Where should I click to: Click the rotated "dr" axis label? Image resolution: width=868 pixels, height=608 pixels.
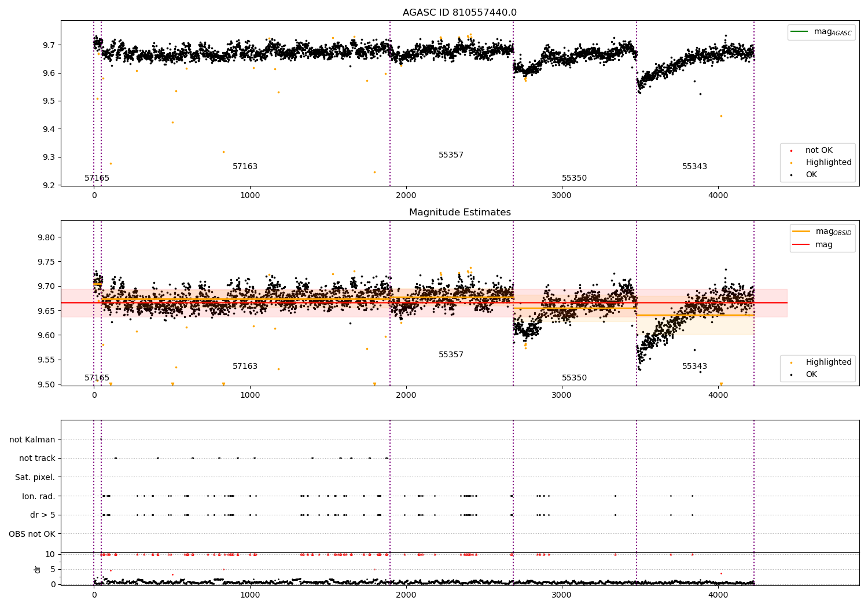[38, 569]
